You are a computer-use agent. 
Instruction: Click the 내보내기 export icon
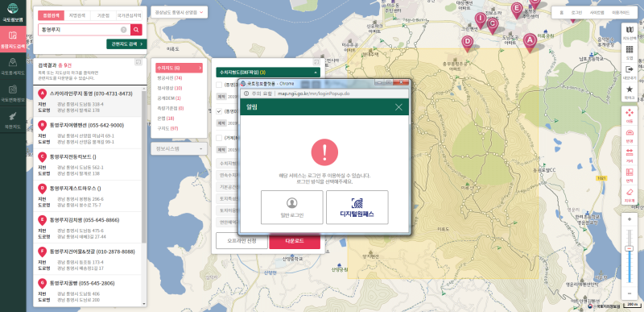click(x=630, y=72)
